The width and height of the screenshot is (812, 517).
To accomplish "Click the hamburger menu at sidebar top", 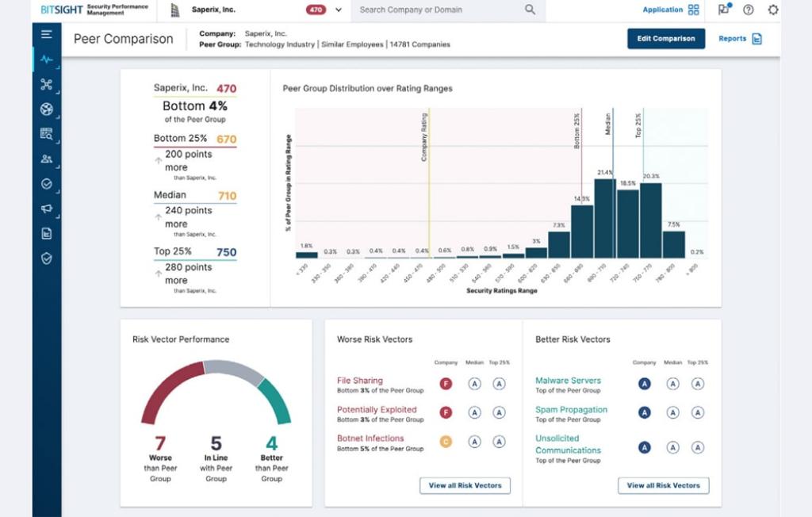I will click(46, 34).
